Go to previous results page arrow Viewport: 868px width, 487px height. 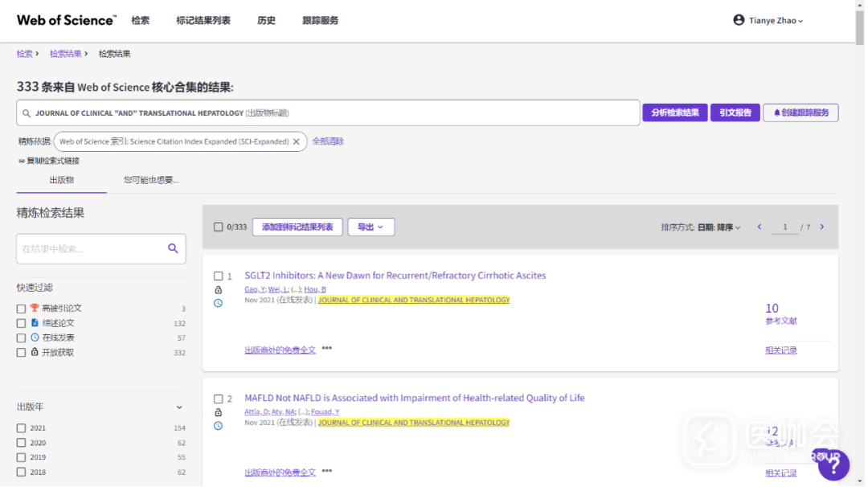759,227
